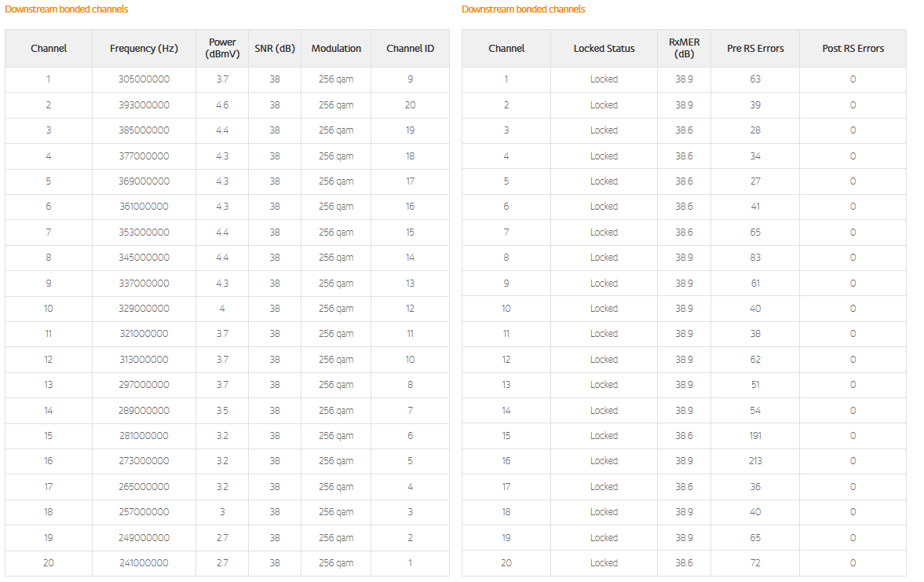The width and height of the screenshot is (924, 582).
Task: Click SNR value 38 in the 345000000 row
Action: [275, 258]
